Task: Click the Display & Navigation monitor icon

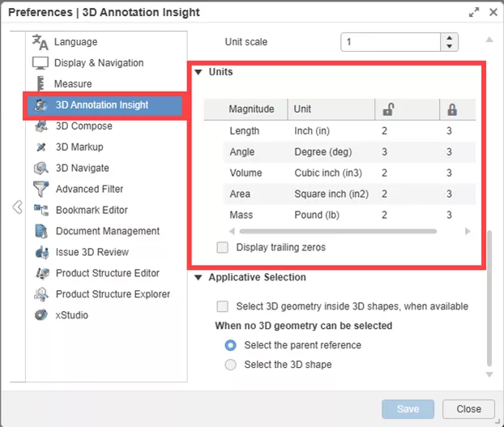Action: [41, 63]
